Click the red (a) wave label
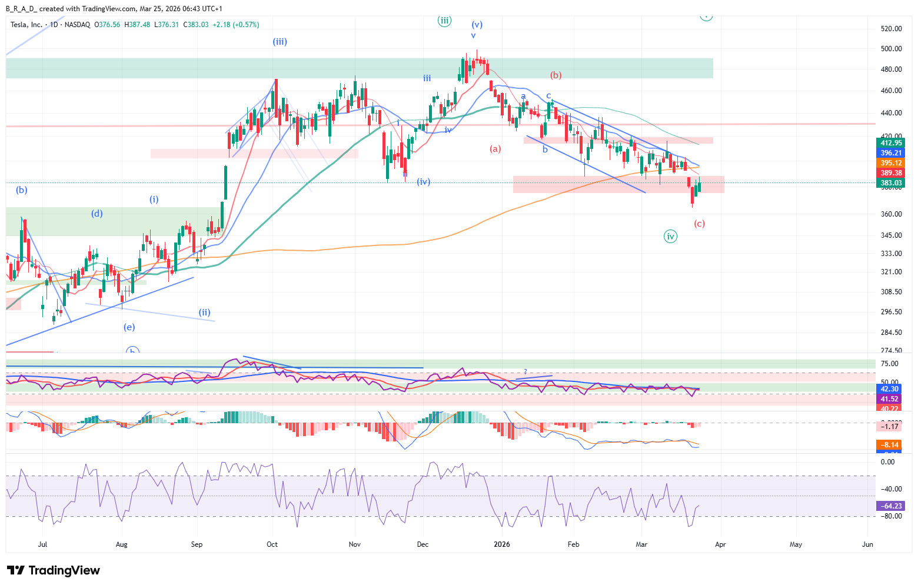Viewport: 918px width, 588px height. coord(495,149)
